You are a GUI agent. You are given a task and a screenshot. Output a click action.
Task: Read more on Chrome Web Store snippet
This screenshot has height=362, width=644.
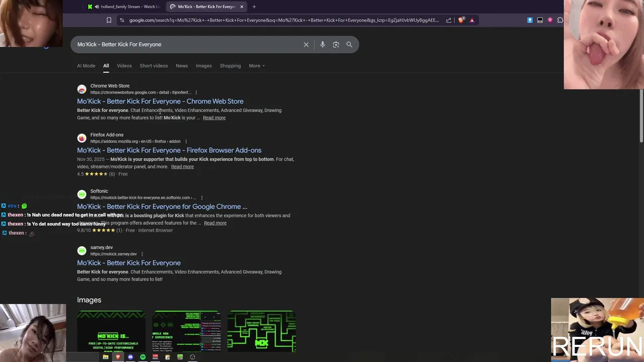pyautogui.click(x=214, y=118)
